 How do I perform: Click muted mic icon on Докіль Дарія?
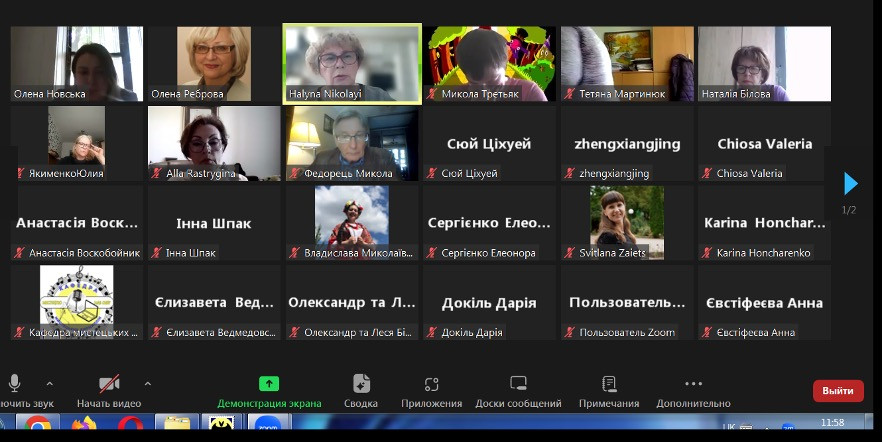click(432, 332)
